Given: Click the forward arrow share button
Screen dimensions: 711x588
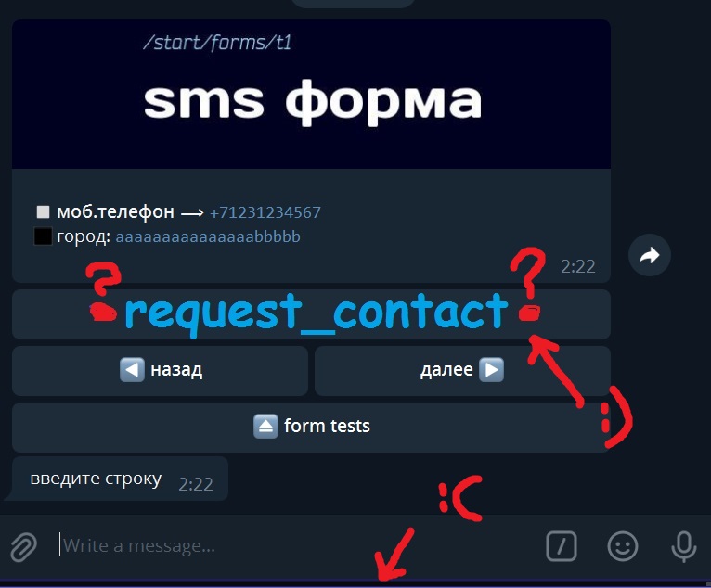Looking at the screenshot, I should point(650,255).
